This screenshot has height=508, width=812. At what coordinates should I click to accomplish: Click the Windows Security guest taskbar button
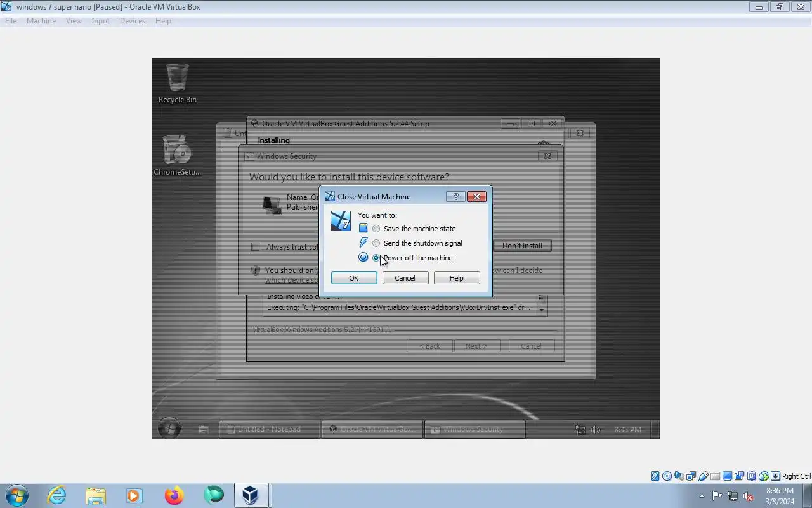coord(475,429)
